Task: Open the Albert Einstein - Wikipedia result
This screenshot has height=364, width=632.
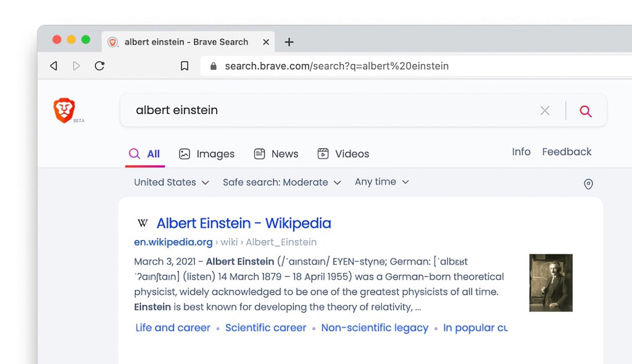Action: [x=243, y=223]
